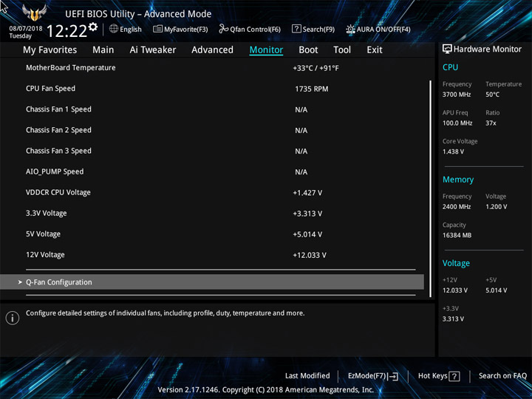Select AIO_PUMP Speed row

212,171
